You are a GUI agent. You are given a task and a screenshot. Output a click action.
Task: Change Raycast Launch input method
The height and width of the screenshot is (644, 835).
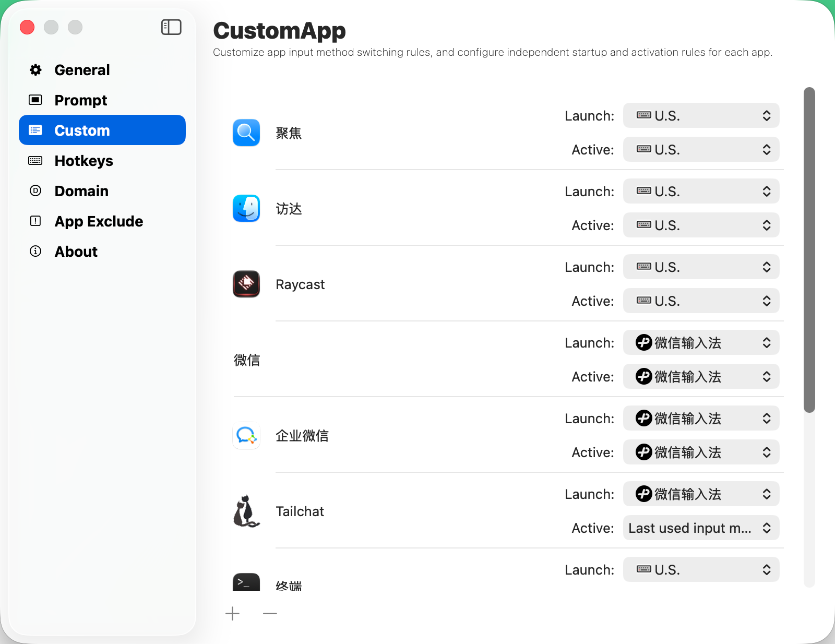click(701, 267)
